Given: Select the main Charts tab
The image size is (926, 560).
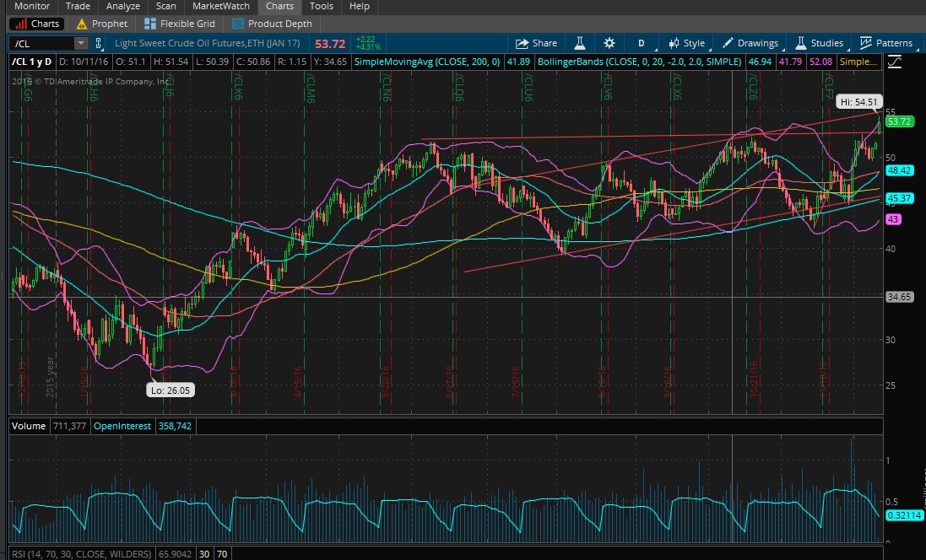Looking at the screenshot, I should point(279,6).
